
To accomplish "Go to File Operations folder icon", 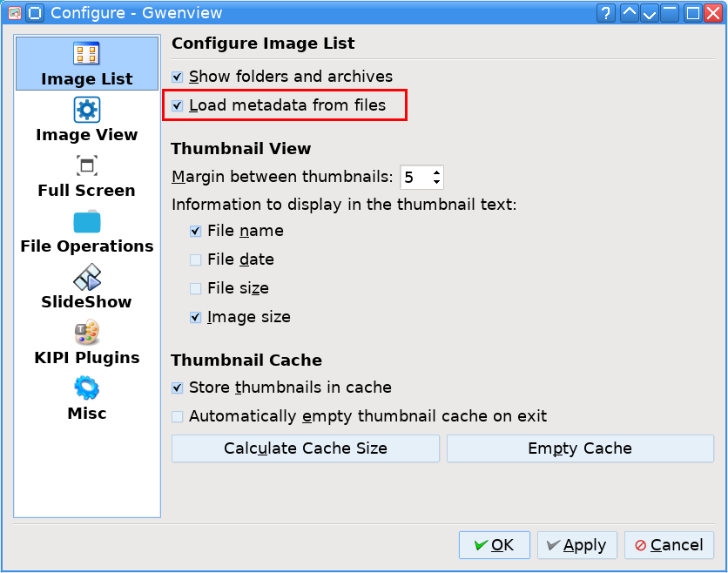I will [x=87, y=222].
